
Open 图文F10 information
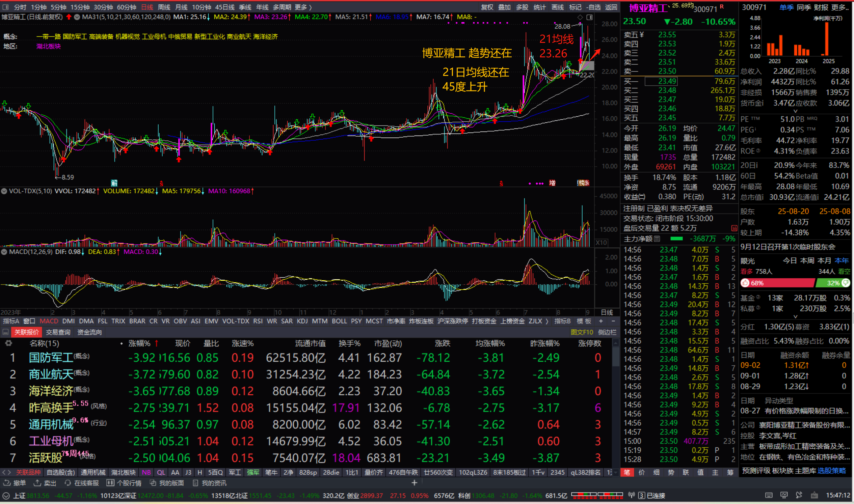tap(582, 332)
